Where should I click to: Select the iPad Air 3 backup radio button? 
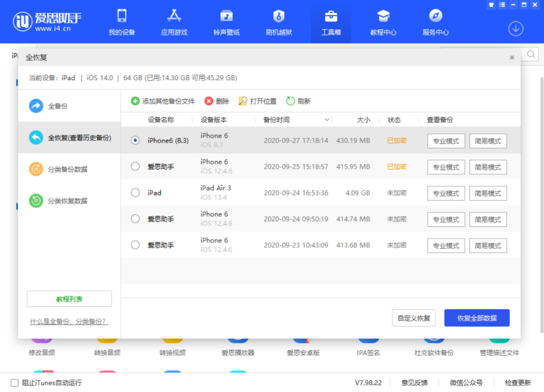click(x=135, y=193)
